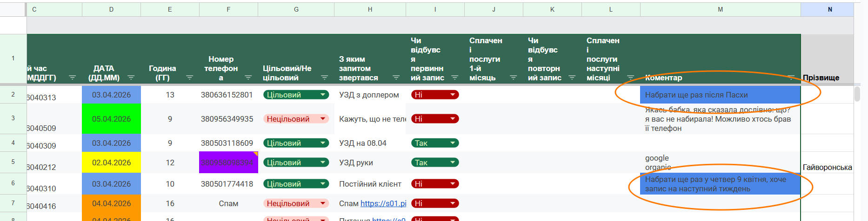868x221 pixels.
Task: Select column G header
Action: (x=296, y=9)
